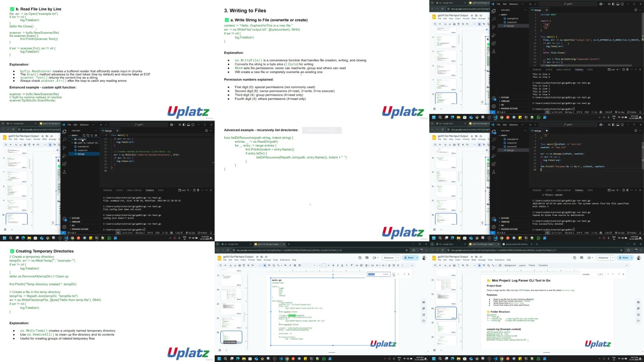Expand TIMELINE section in os.Rename VS Code window
This screenshot has height=362, width=644.
tap(505, 222)
